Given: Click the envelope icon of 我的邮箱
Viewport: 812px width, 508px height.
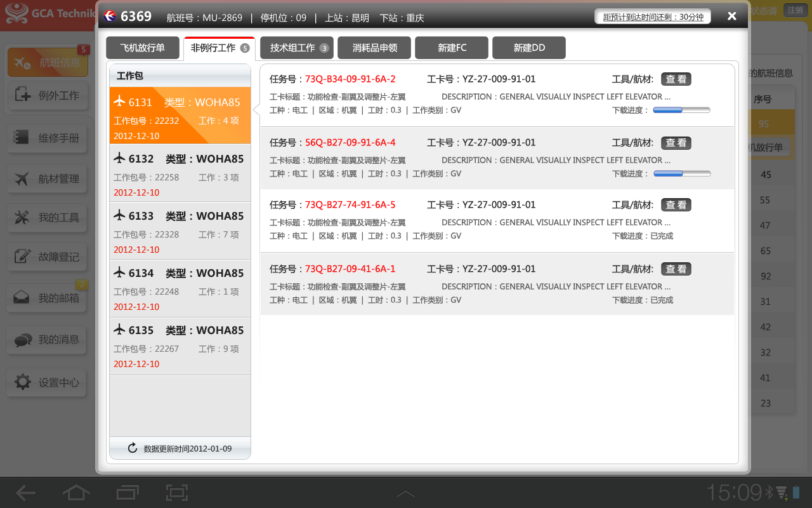Looking at the screenshot, I should click(x=22, y=298).
